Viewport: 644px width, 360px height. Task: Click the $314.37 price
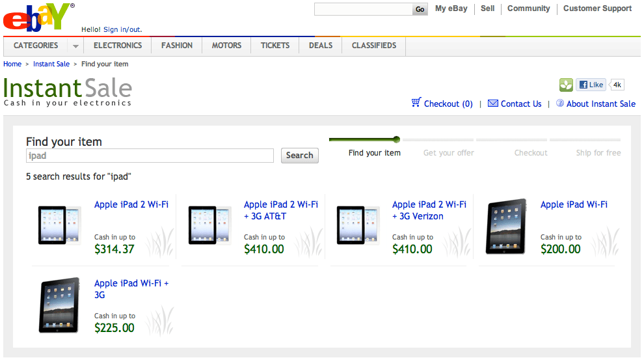[114, 249]
